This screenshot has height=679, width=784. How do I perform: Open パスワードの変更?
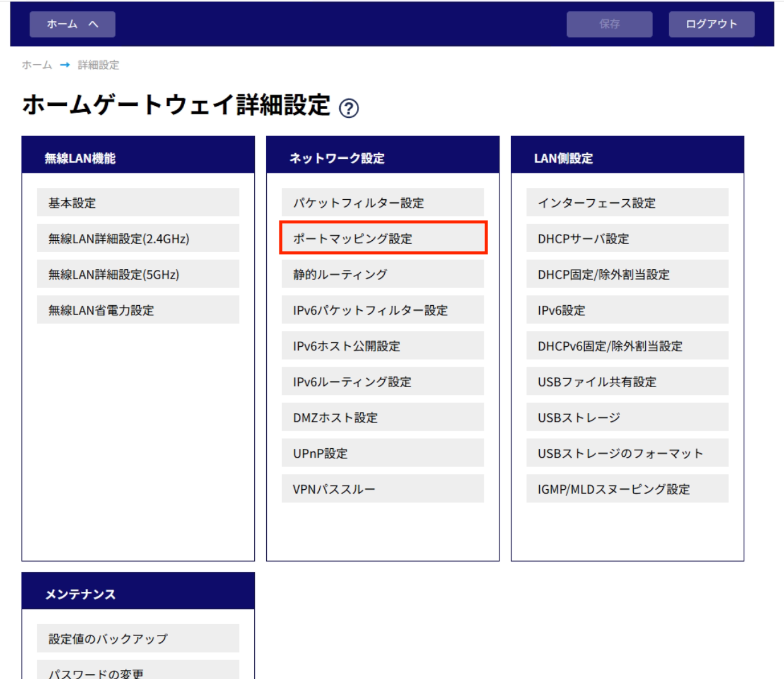pos(138,671)
